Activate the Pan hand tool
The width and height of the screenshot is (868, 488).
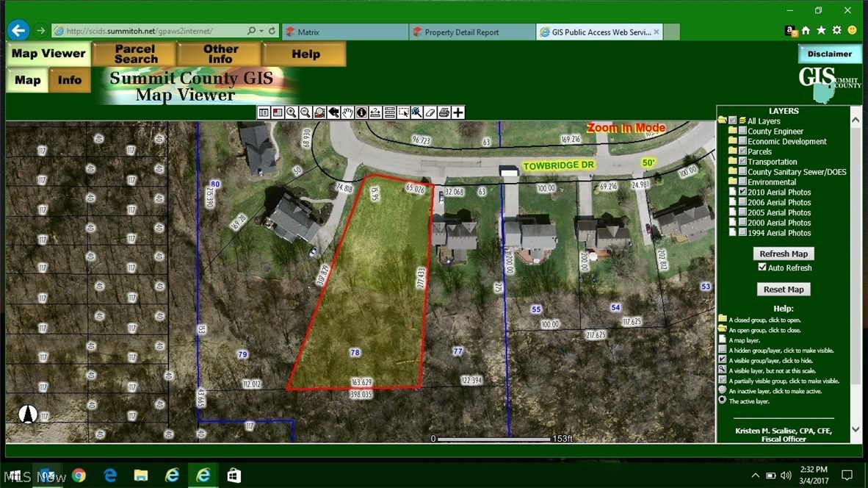click(347, 112)
